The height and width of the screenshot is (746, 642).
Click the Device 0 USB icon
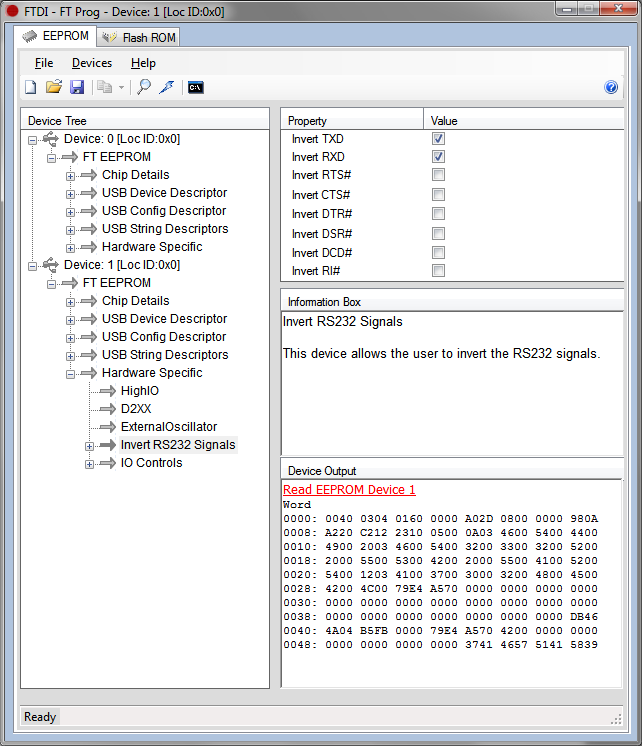50,138
